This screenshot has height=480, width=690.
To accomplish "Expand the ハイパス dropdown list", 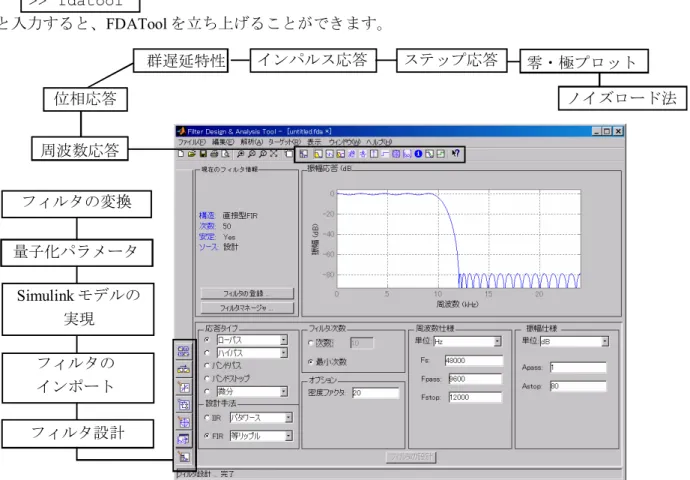I will coord(284,352).
